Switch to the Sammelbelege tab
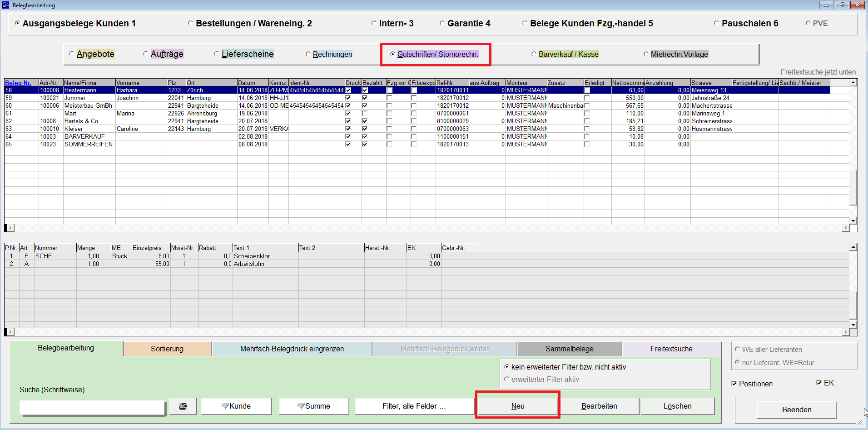 (570, 349)
